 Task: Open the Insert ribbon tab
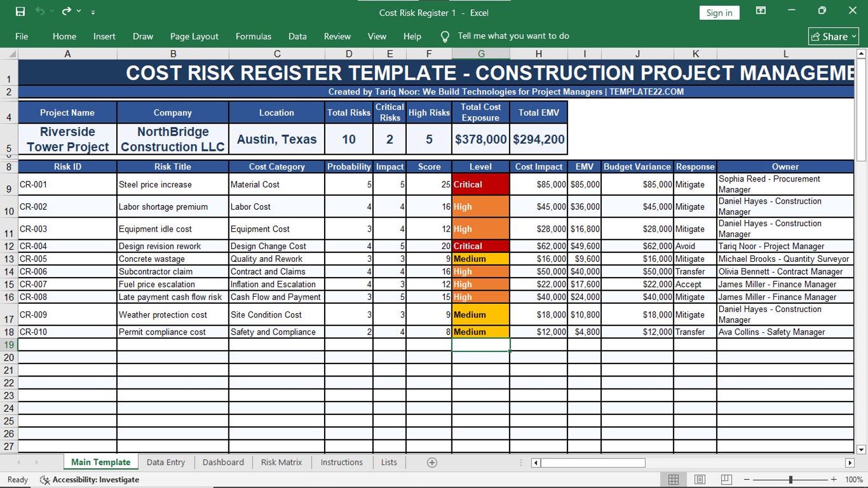104,37
